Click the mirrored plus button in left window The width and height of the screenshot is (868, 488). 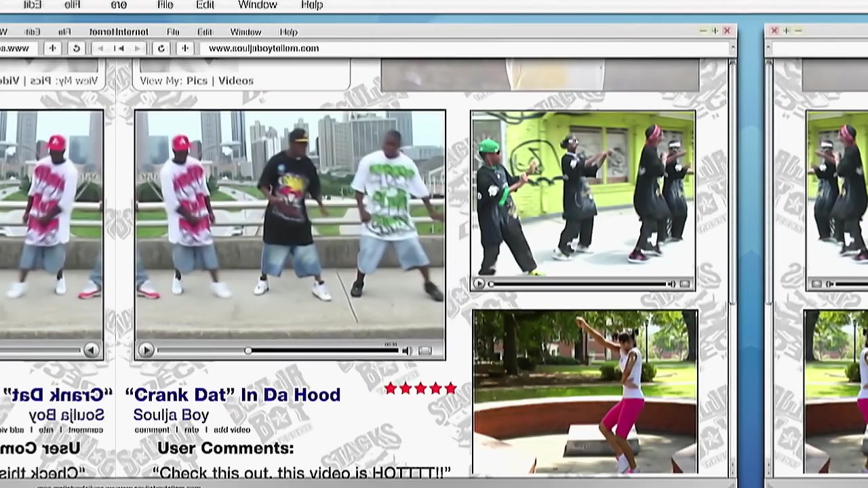point(52,48)
